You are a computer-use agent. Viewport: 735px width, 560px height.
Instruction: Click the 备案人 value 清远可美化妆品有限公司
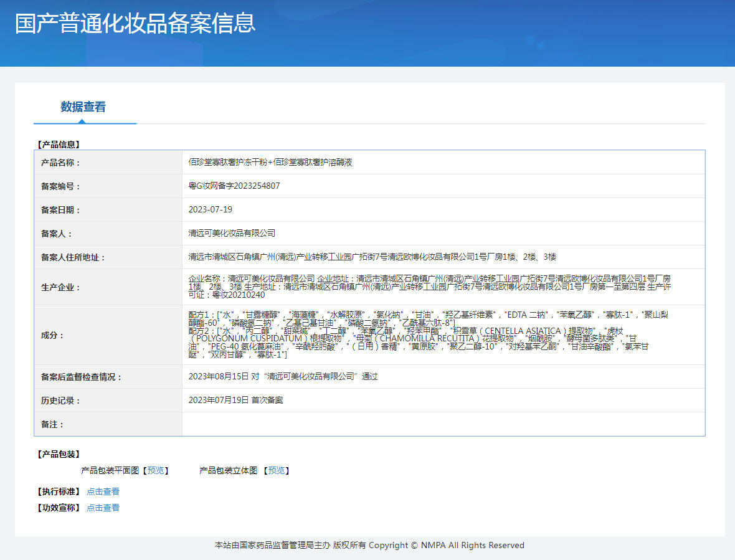[x=232, y=233]
